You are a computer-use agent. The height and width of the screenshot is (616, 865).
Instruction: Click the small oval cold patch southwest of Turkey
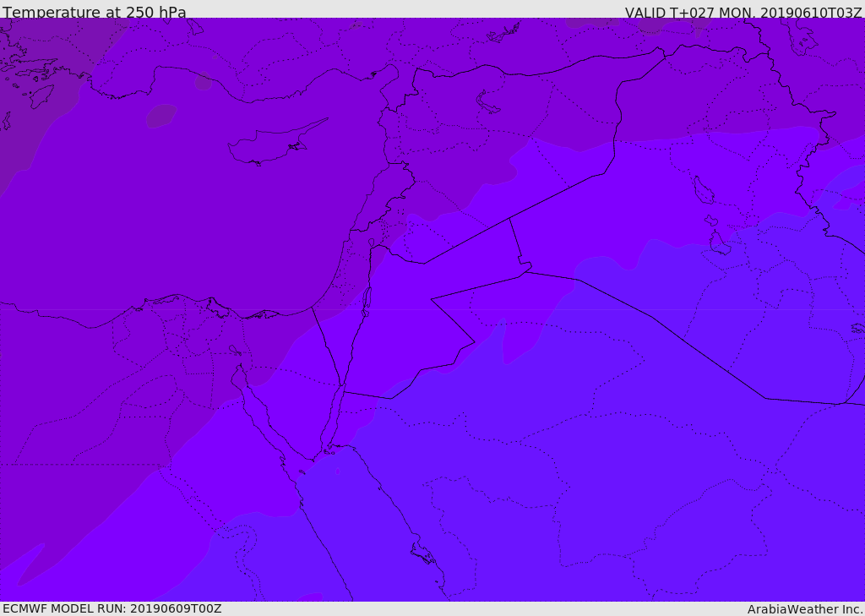tap(161, 116)
